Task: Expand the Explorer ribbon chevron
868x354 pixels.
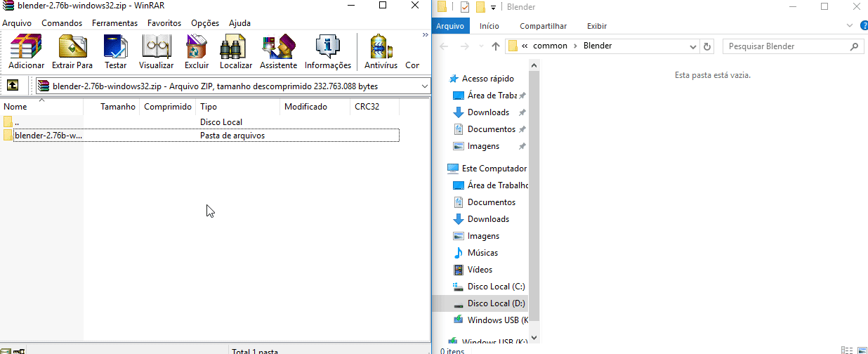Action: pos(850,26)
